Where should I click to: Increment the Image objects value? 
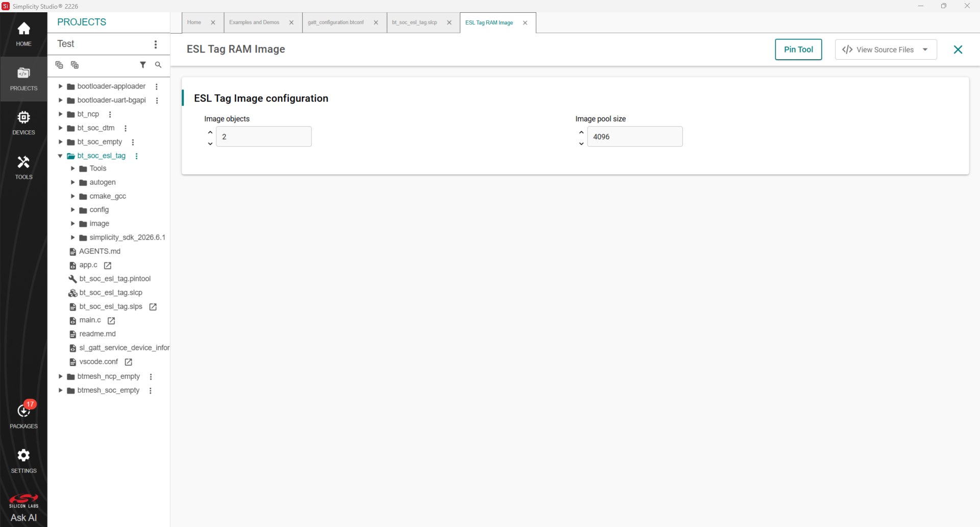(x=210, y=132)
